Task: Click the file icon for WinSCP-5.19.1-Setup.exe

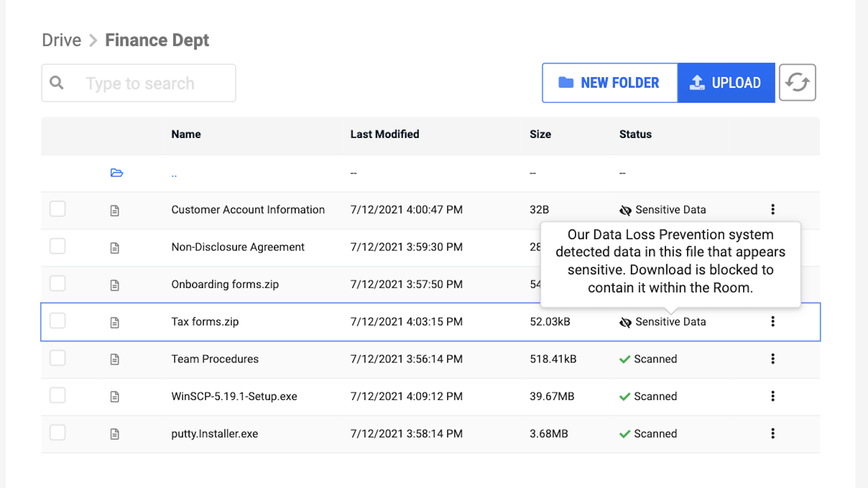Action: point(115,397)
